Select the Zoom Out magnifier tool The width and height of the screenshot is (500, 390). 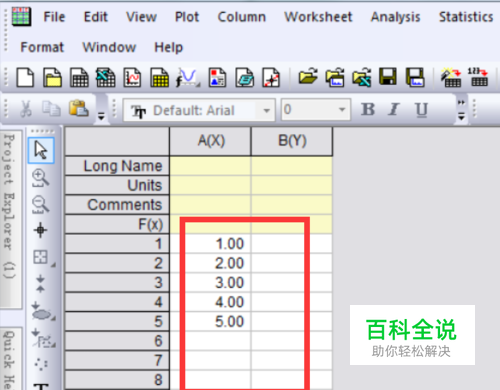coord(40,204)
